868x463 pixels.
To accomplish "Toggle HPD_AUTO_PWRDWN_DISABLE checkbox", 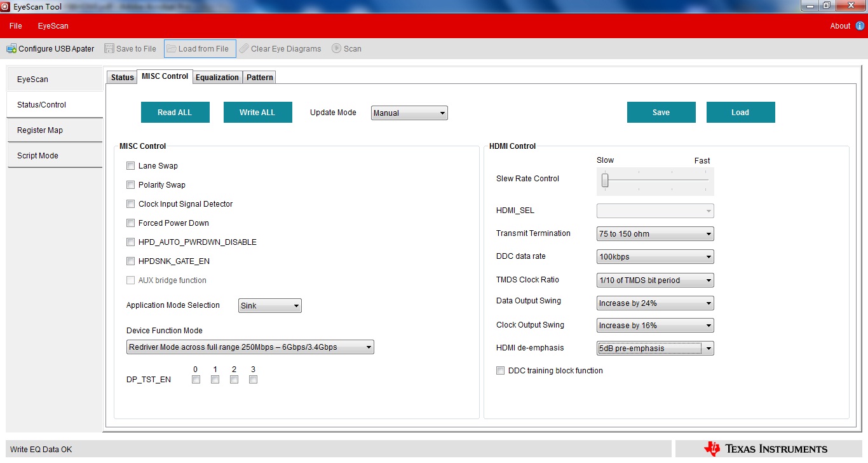I will tap(130, 242).
